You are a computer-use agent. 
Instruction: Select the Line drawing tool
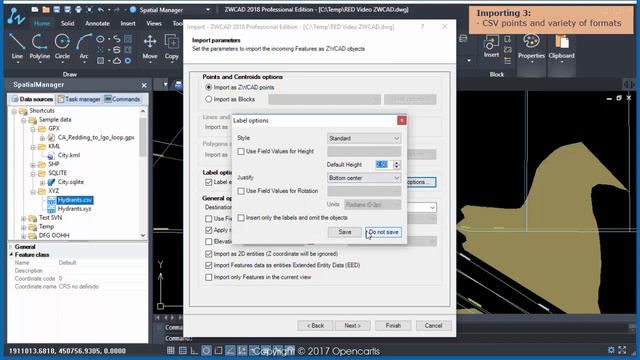point(17,47)
